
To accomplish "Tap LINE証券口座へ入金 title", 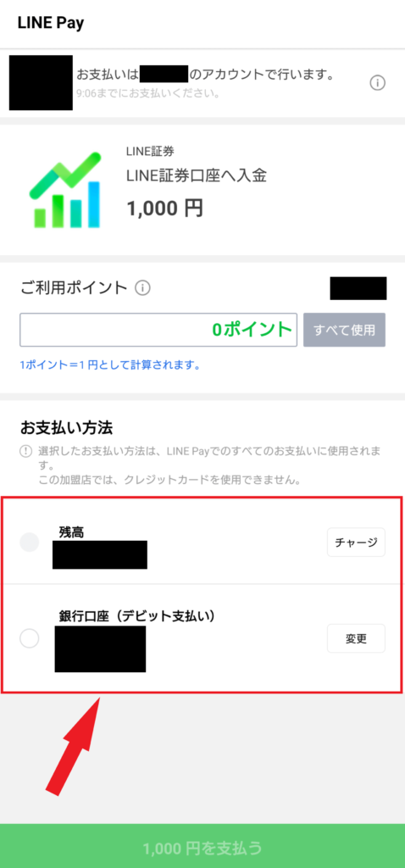I will tap(197, 176).
